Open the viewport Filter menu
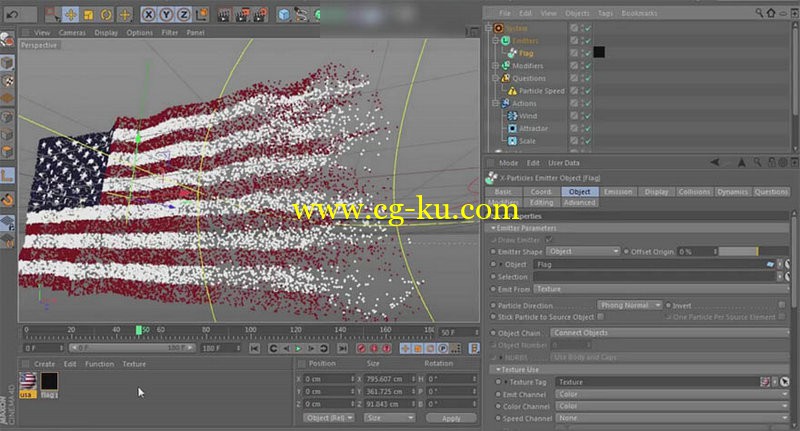This screenshot has width=800, height=431. [x=170, y=33]
